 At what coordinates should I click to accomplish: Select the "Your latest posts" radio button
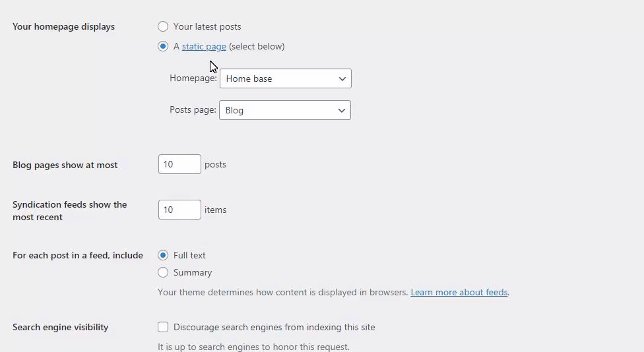pyautogui.click(x=163, y=26)
